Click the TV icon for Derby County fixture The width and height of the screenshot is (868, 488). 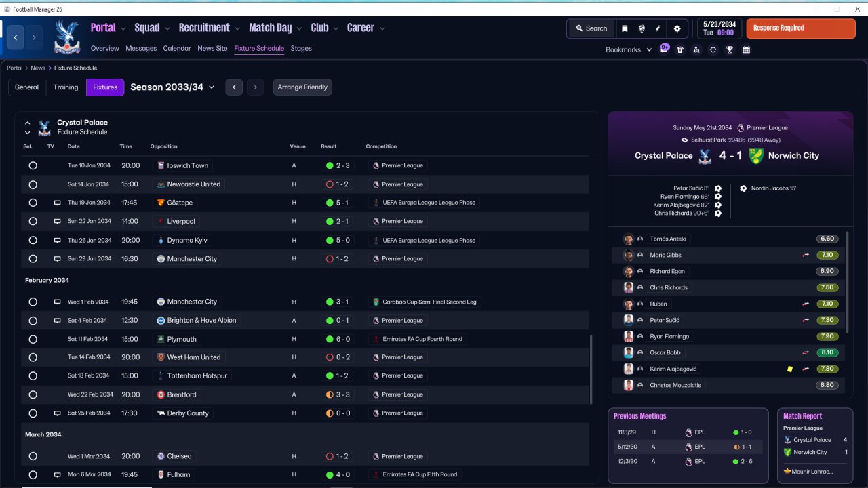coord(58,413)
